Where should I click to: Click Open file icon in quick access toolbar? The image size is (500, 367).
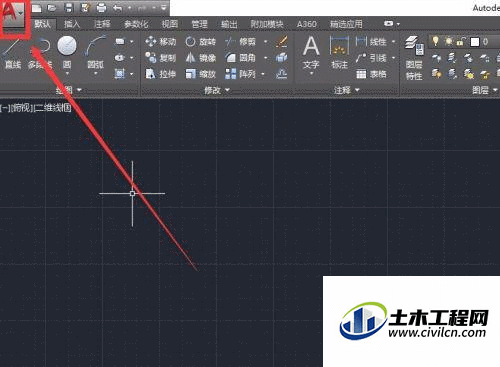click(x=52, y=8)
